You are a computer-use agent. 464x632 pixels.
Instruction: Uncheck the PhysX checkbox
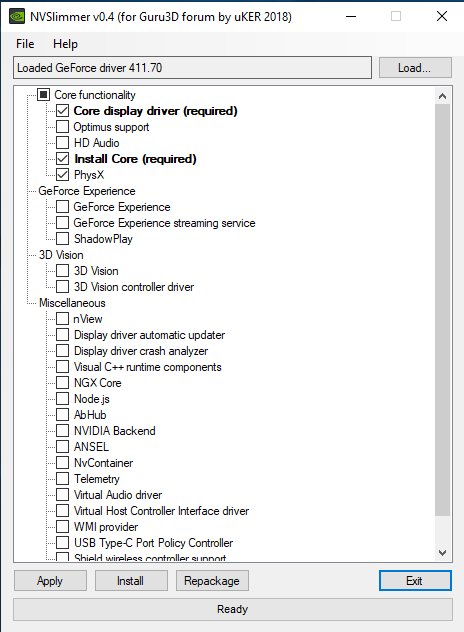click(62, 175)
